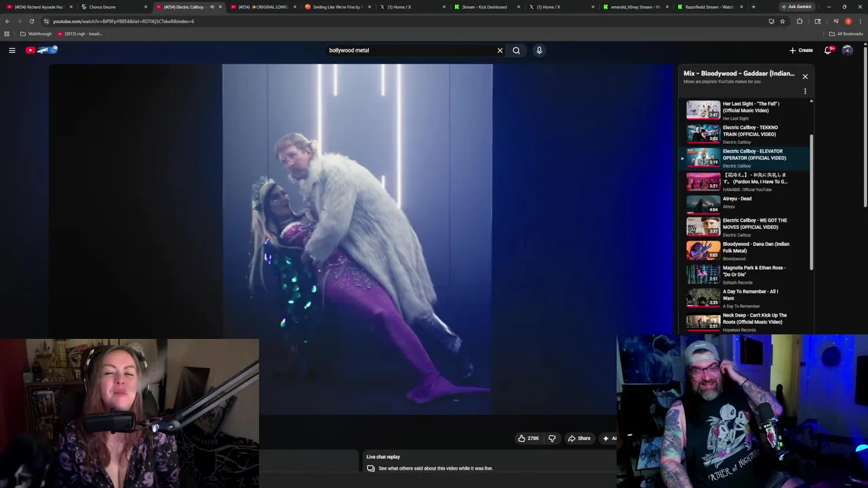Image resolution: width=868 pixels, height=488 pixels.
Task: Play 'WE GOT THE MOVES' playlist video
Action: [x=745, y=227]
